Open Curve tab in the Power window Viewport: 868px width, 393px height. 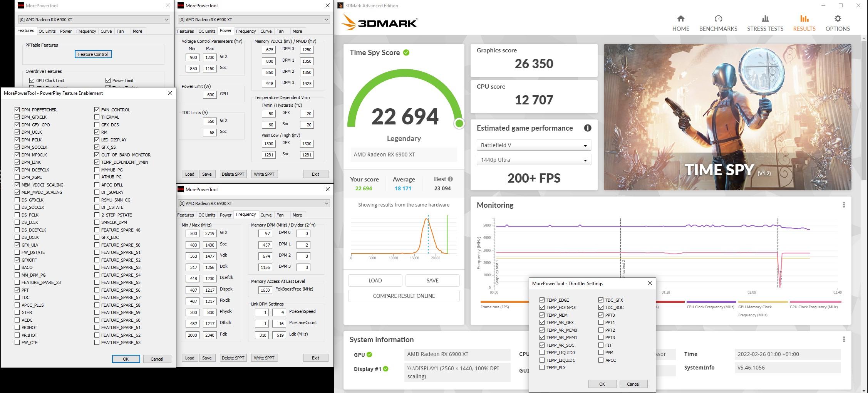pyautogui.click(x=266, y=31)
